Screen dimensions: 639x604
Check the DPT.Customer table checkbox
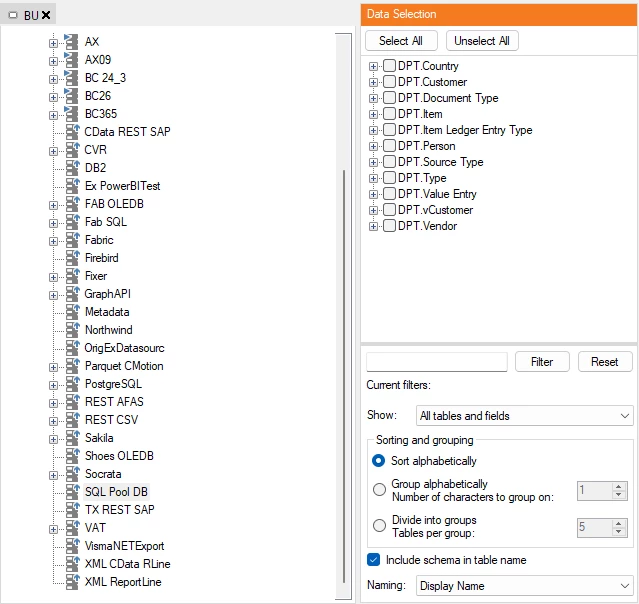pyautogui.click(x=389, y=82)
